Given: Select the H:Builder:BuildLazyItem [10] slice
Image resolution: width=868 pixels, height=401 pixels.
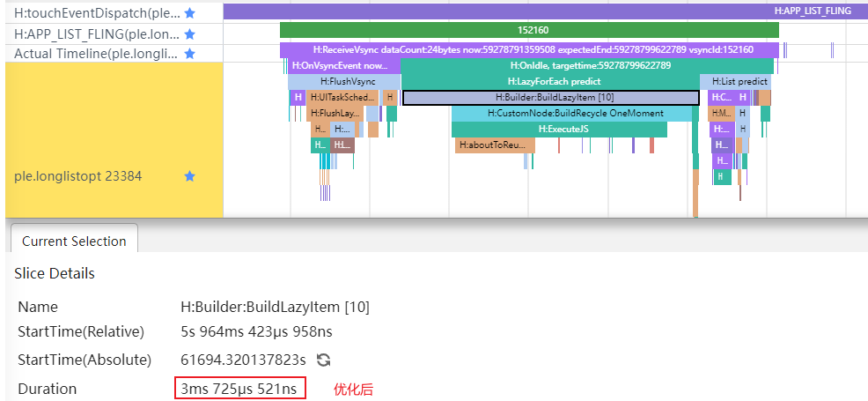Looking at the screenshot, I should pos(551,97).
